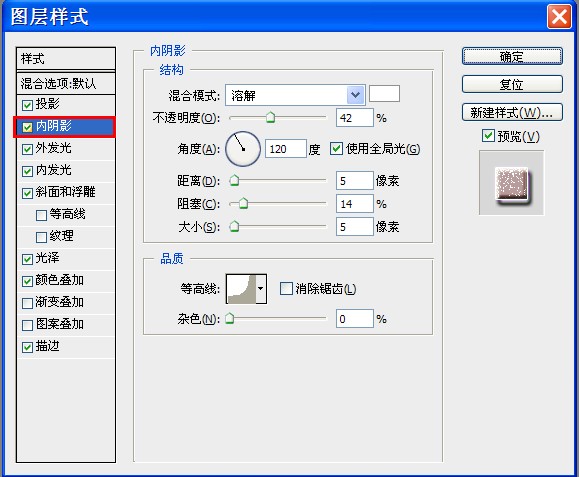Enable 消除锯齿 anti-alias checkbox
Viewport: 579px width, 477px height.
286,288
